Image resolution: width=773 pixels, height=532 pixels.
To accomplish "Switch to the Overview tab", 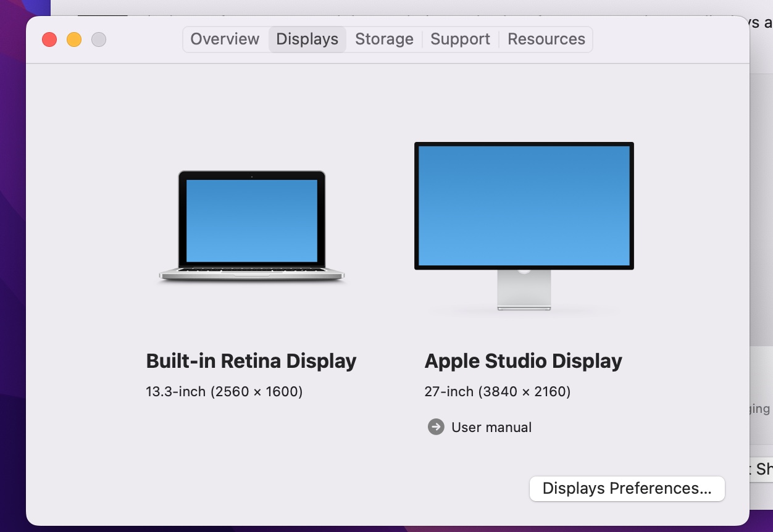I will pos(225,39).
